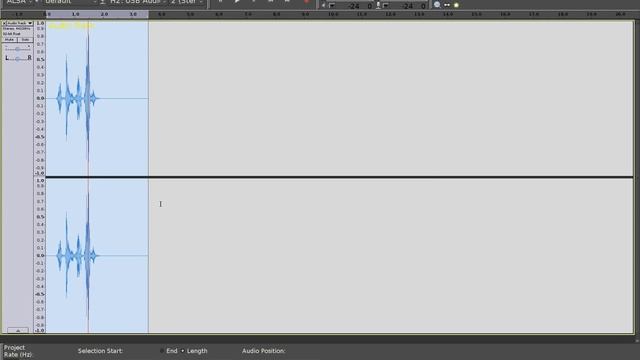Click the Project Rate (Hz) label
This screenshot has height=360, width=640.
(18, 351)
